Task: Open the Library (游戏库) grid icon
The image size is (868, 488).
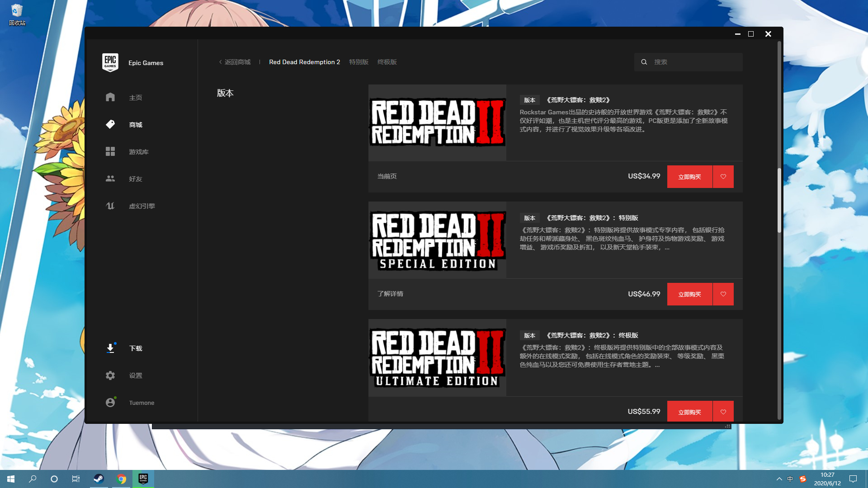Action: point(110,151)
